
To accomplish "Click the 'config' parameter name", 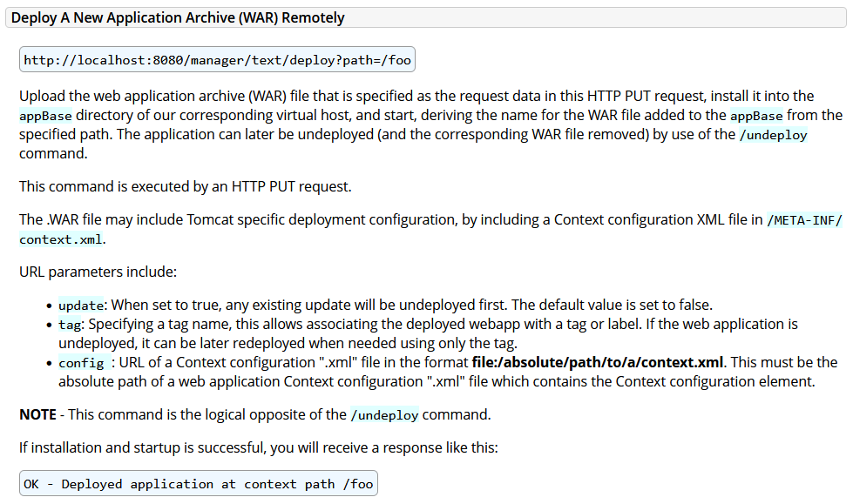I will click(x=82, y=363).
